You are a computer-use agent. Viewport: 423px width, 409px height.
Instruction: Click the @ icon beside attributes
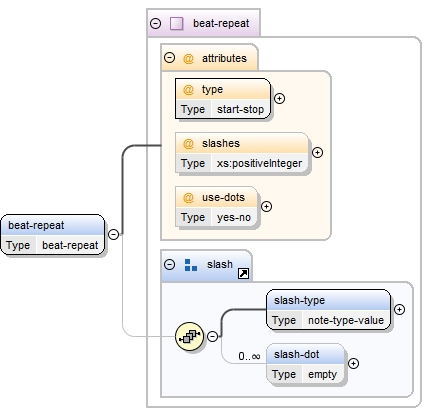188,59
